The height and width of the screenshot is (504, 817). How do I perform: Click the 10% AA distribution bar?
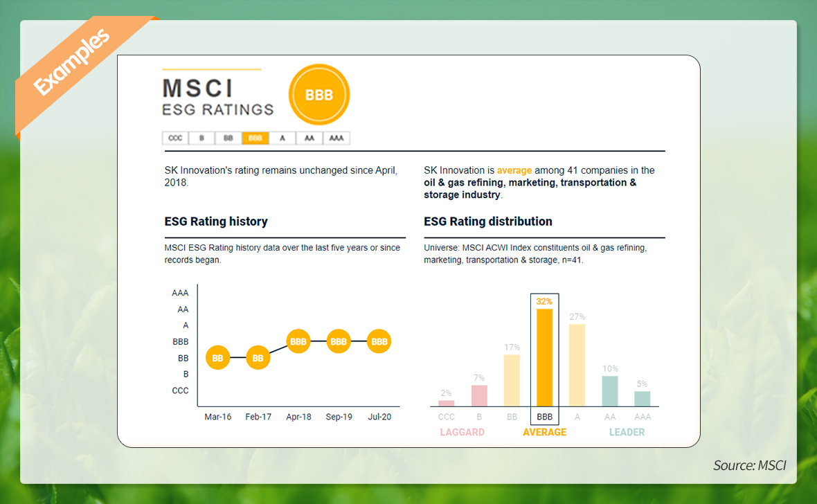coord(610,390)
